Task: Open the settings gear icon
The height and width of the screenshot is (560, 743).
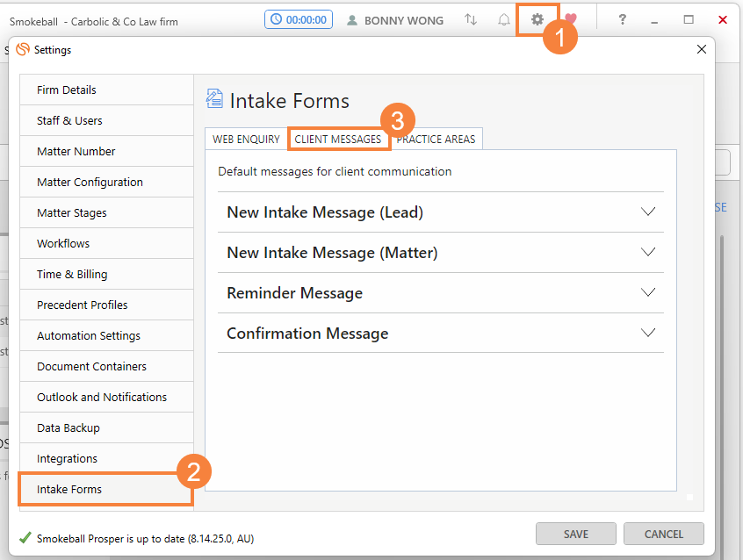Action: point(537,19)
